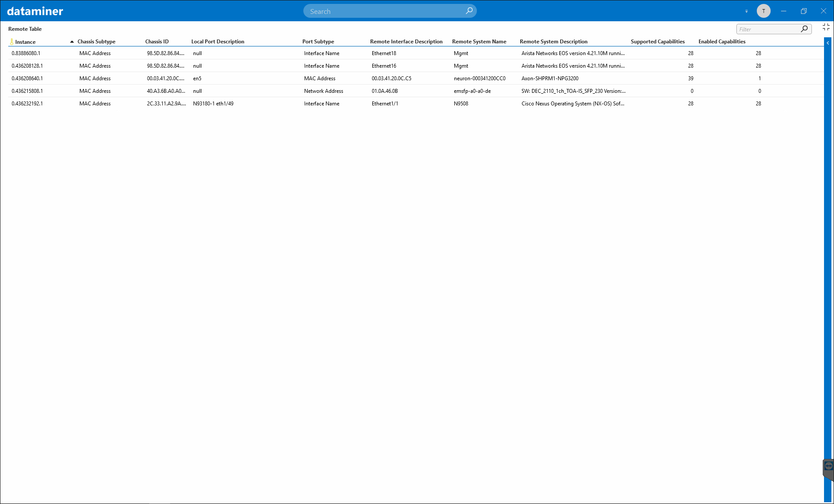Click the Axon-SHPRM1-NPG3200 description cell
Image resolution: width=834 pixels, height=504 pixels.
pos(550,79)
